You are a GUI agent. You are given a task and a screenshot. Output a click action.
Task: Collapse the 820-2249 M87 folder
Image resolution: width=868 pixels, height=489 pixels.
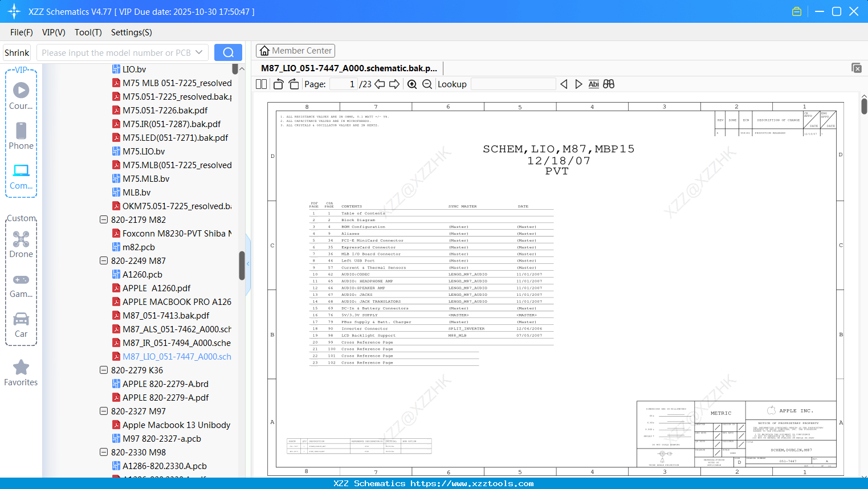pyautogui.click(x=104, y=261)
